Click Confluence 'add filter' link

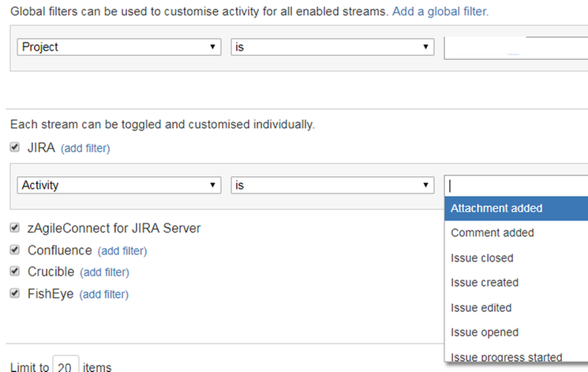pyautogui.click(x=122, y=250)
